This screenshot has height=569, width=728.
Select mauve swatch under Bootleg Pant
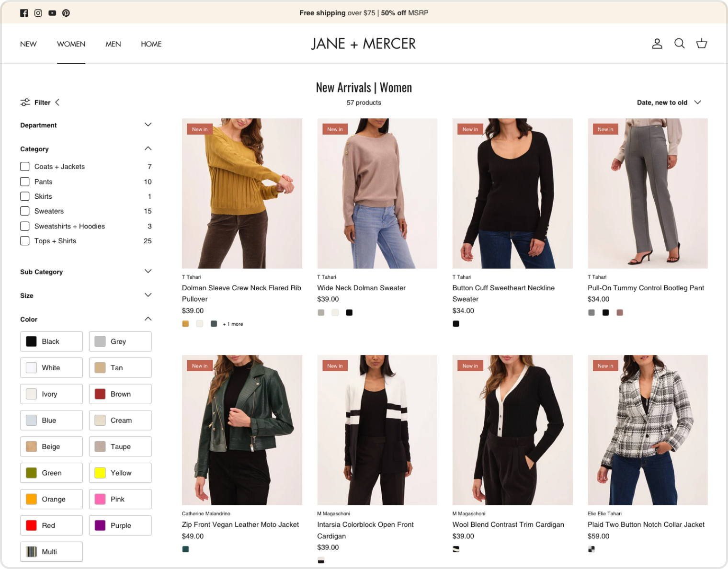coord(620,313)
